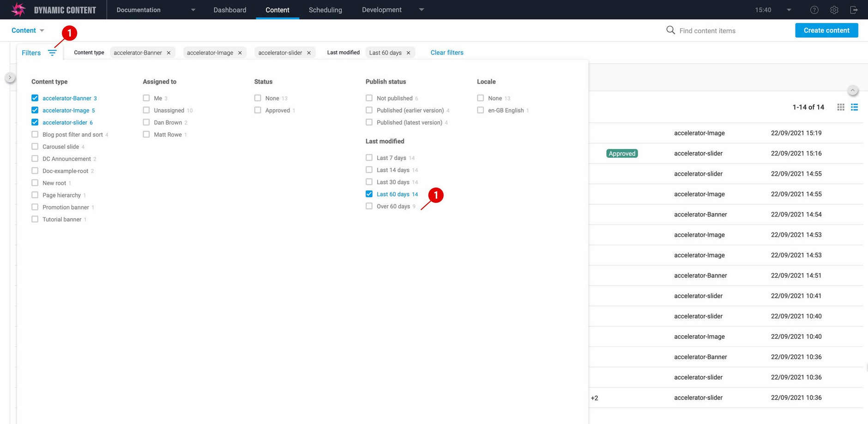
Task: Switch to grid view icon
Action: 841,107
